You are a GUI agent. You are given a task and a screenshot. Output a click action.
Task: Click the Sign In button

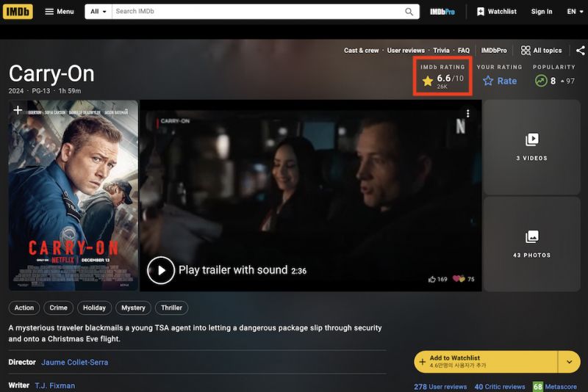[542, 12]
